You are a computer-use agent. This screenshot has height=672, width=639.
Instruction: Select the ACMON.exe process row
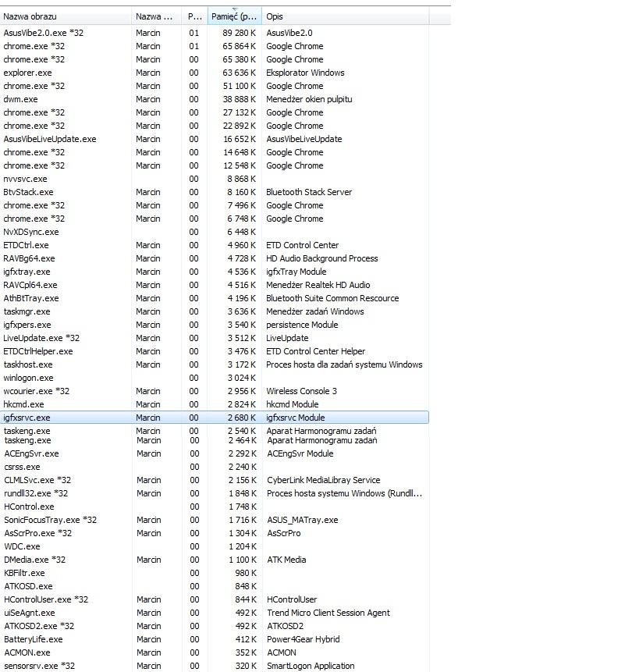[x=214, y=653]
